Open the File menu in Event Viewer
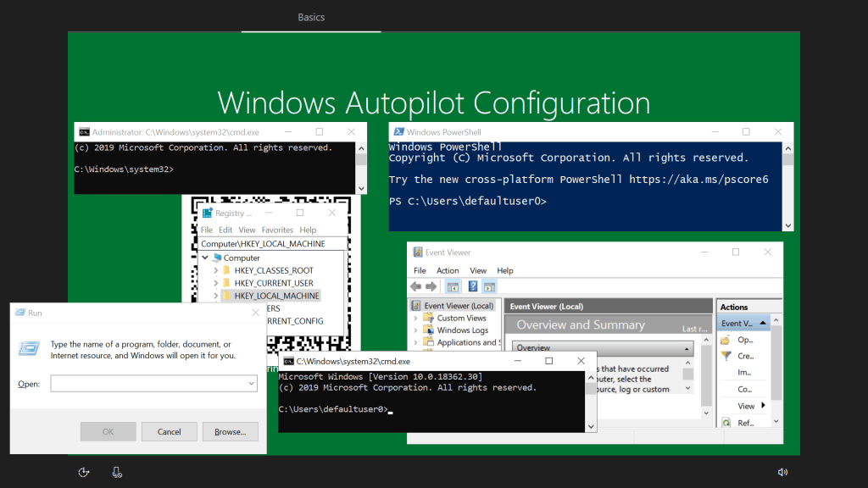Image resolution: width=868 pixels, height=488 pixels. point(420,270)
